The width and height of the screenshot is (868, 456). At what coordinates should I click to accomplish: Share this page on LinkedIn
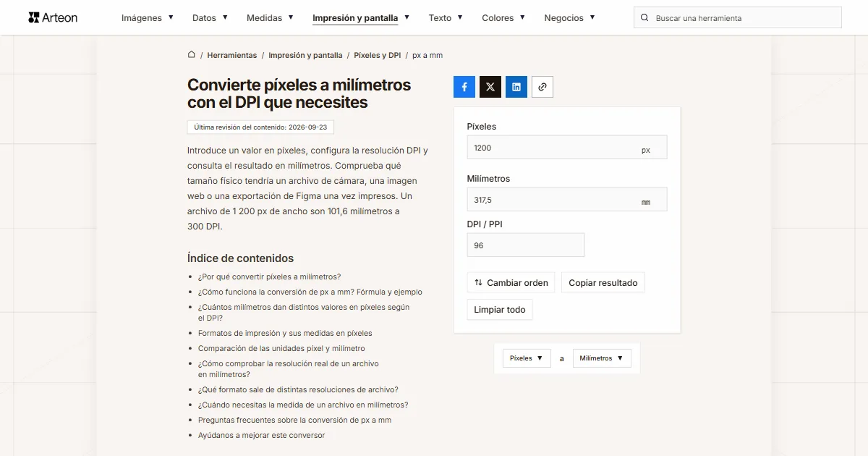point(516,87)
